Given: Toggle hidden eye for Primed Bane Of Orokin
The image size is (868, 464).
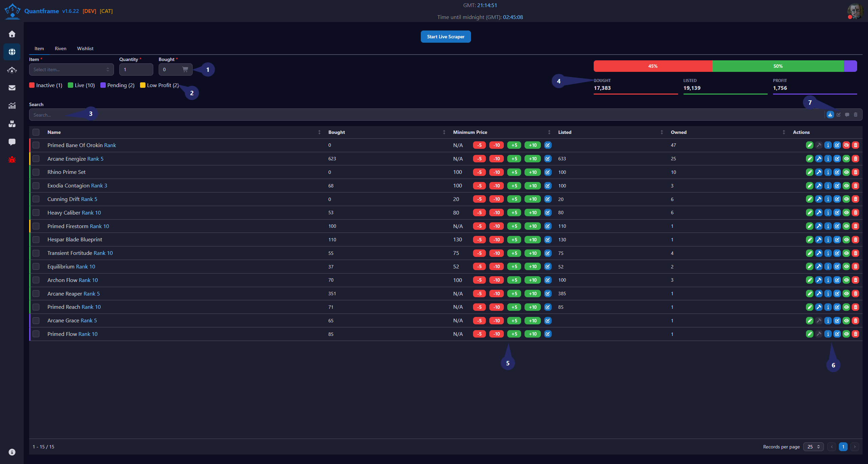Looking at the screenshot, I should [846, 145].
